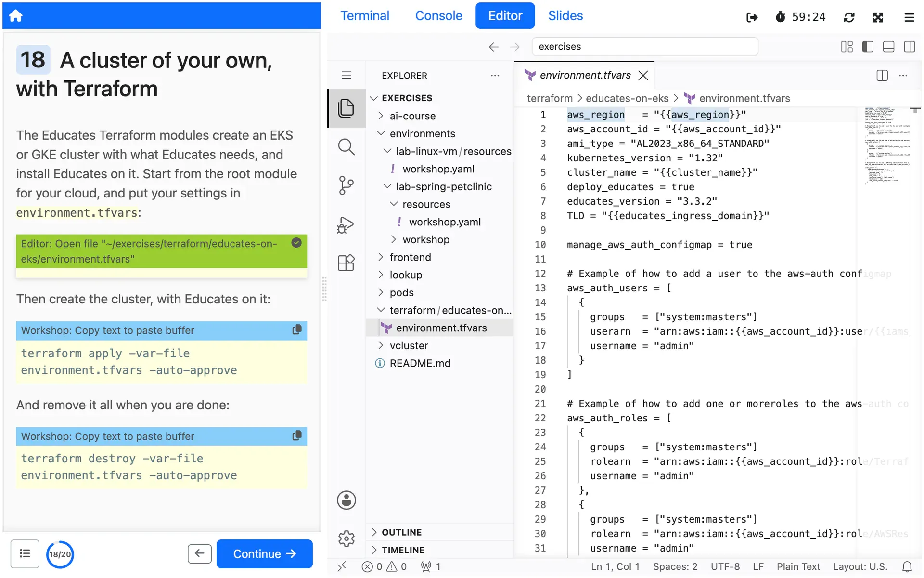
Task: Switch to the Terminal tab
Action: tap(365, 16)
